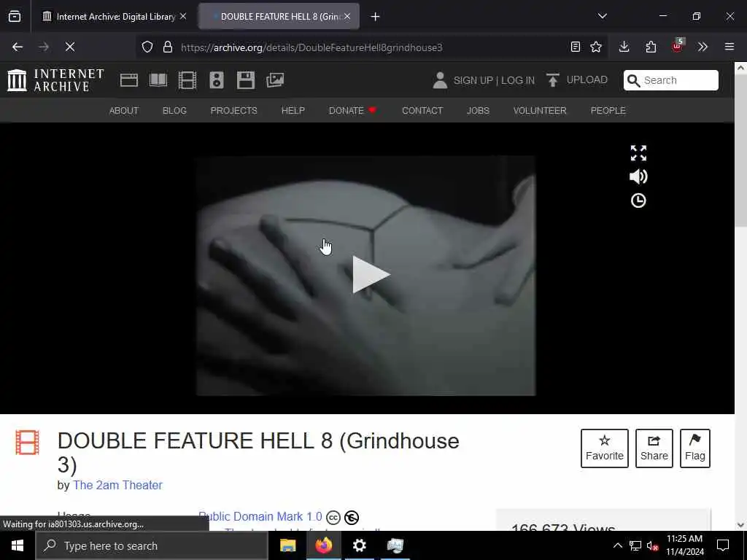Click the Windows taskbar search box
Screen dimensions: 747x560
(x=152, y=545)
